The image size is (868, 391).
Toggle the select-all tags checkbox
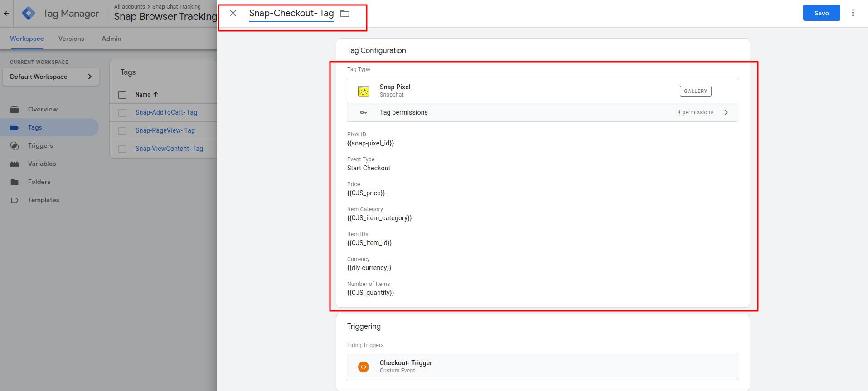point(122,95)
